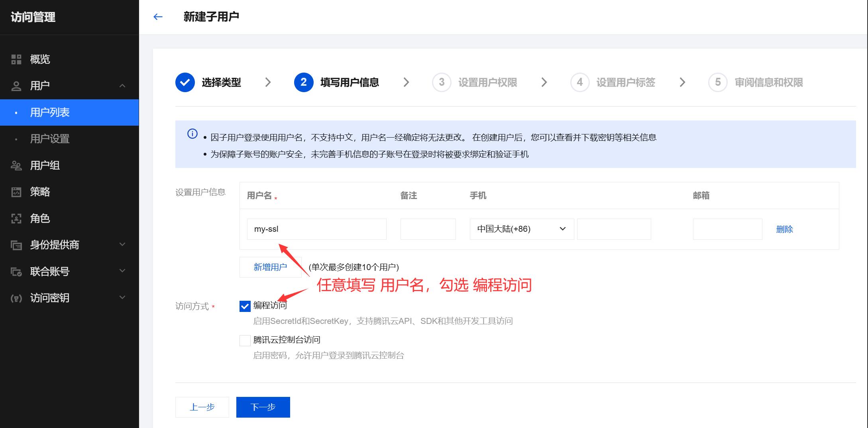Uncheck the 编程访问 checkbox
Screen dimensions: 868x428
click(245, 306)
